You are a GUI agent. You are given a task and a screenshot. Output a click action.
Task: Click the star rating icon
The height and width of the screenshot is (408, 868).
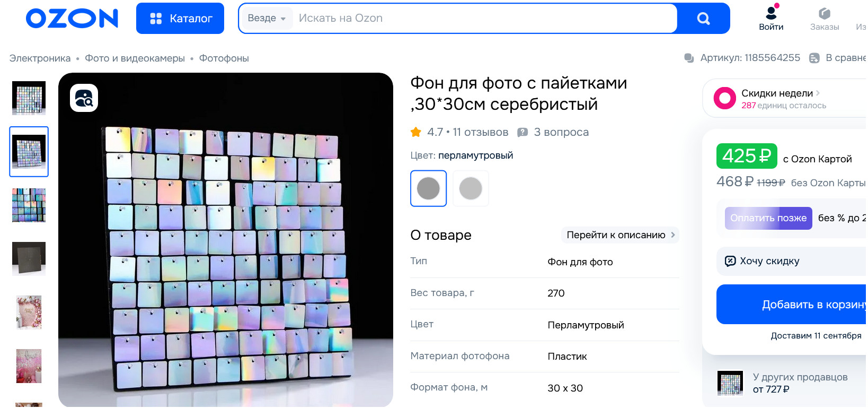pos(416,132)
